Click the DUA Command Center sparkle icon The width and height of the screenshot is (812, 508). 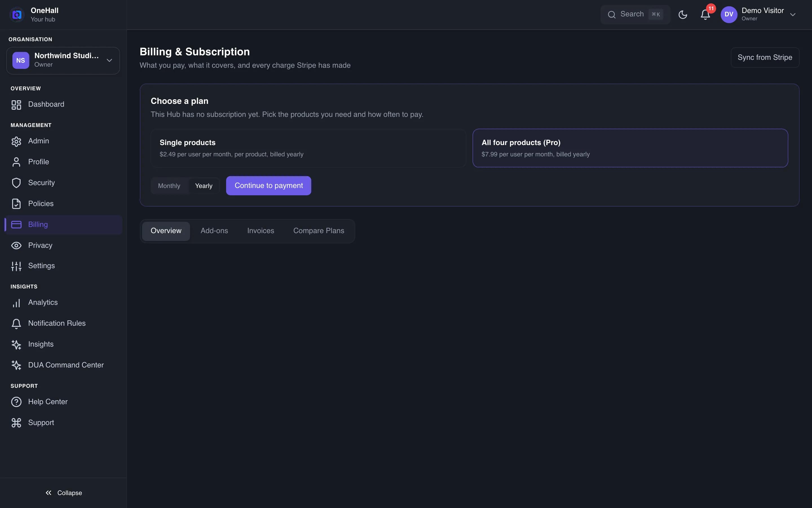(x=16, y=365)
